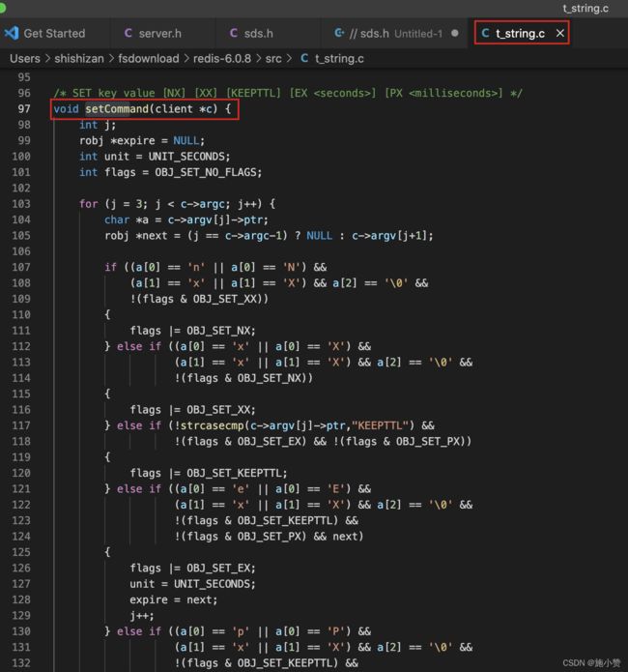Screen dimensions: 628x672
Task: Click the setCommand function name
Action: 117,109
